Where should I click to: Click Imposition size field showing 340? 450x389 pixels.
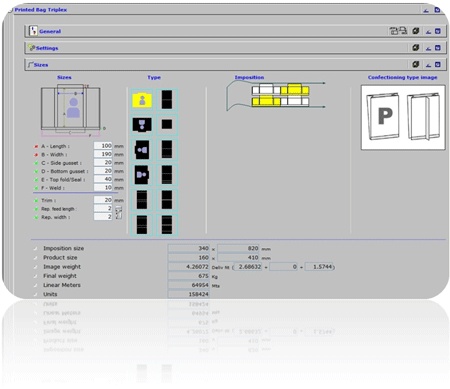189,248
